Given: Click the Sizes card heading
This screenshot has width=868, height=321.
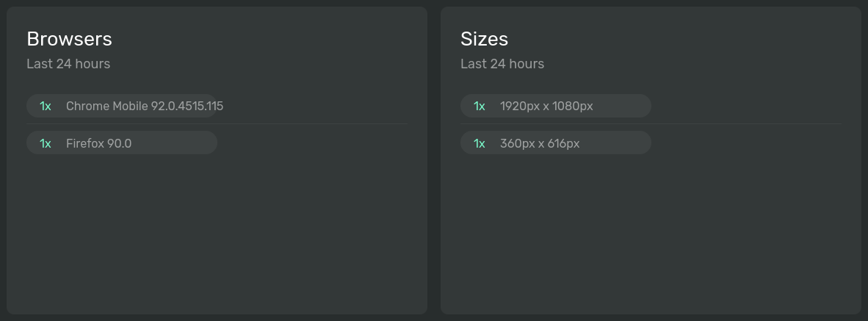Looking at the screenshot, I should (x=484, y=39).
